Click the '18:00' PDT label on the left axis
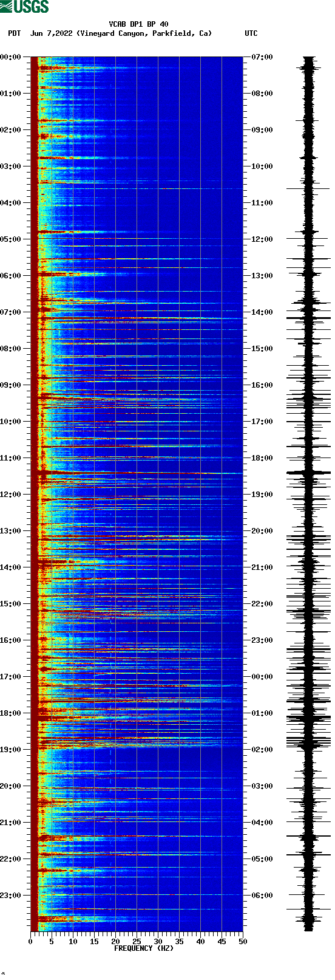 11,713
